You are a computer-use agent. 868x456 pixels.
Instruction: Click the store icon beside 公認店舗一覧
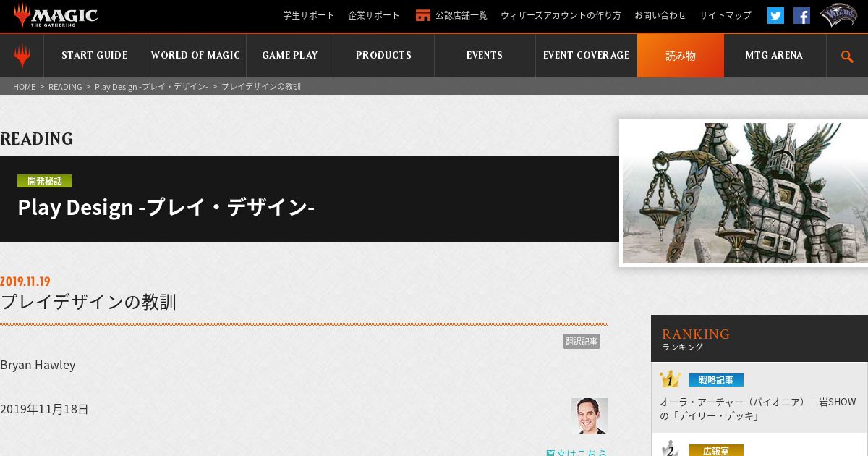[x=423, y=15]
